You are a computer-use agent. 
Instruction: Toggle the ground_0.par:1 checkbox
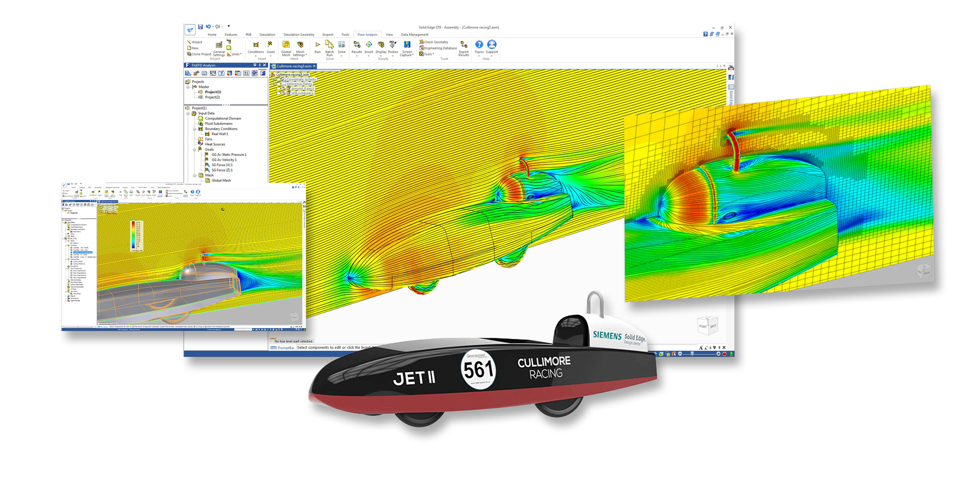(278, 88)
